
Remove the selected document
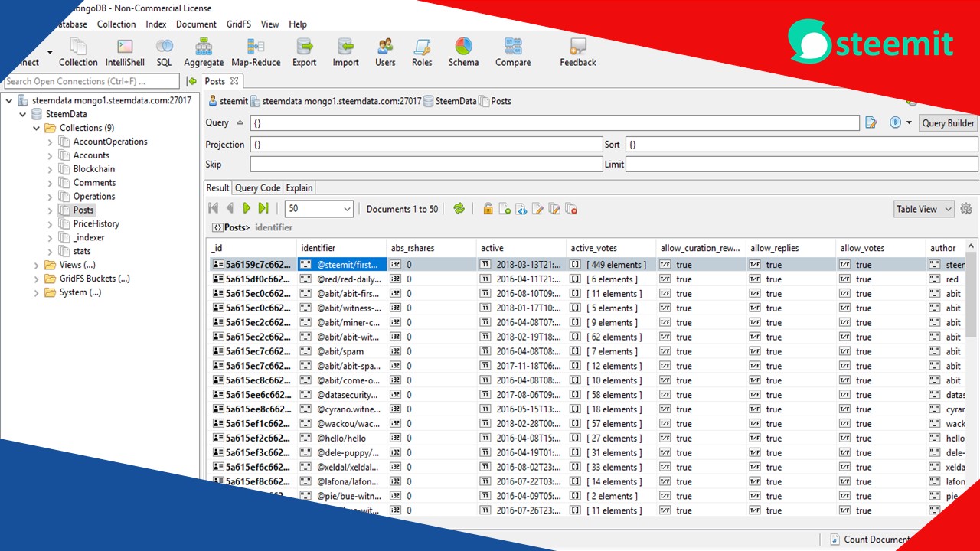click(x=570, y=208)
